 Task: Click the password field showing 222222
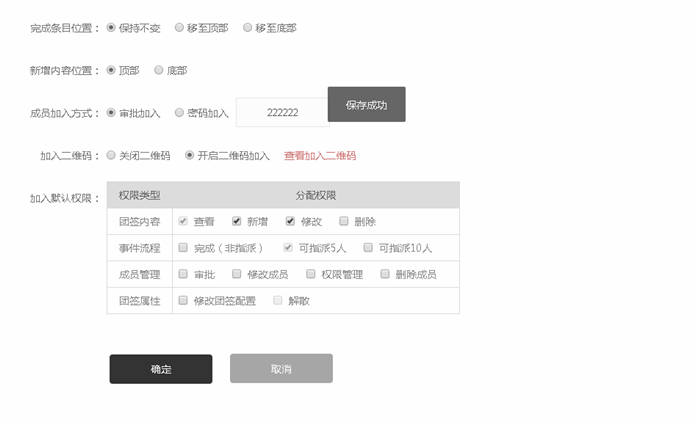pos(282,112)
